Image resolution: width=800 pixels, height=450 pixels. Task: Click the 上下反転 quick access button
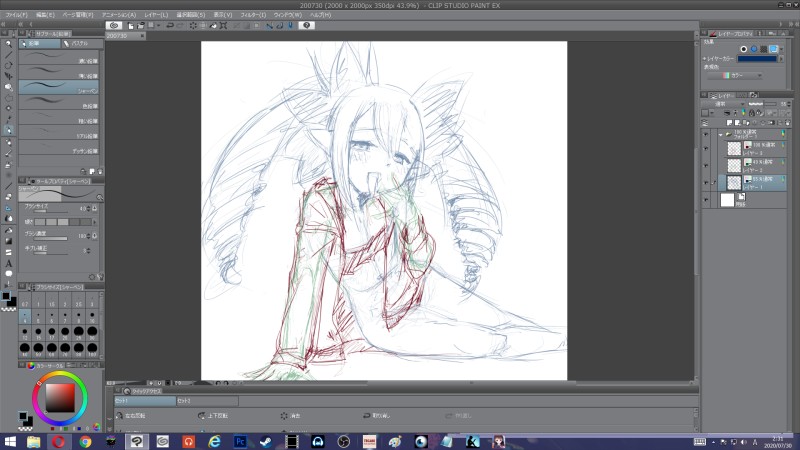click(213, 416)
